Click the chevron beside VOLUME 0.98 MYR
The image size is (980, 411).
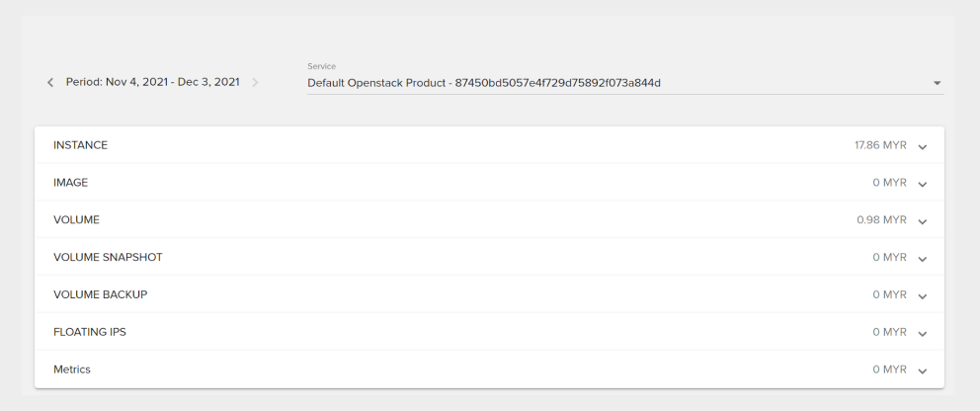click(x=923, y=220)
